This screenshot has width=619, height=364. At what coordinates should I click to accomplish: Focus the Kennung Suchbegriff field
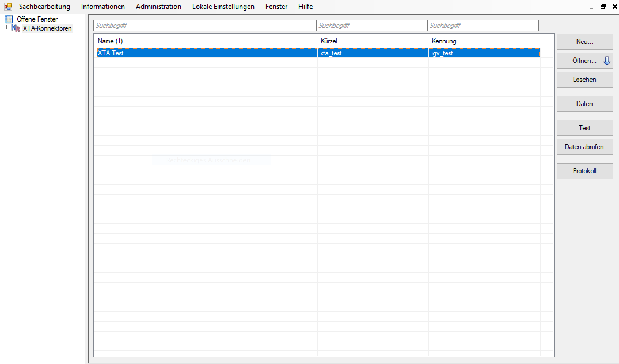coord(483,26)
